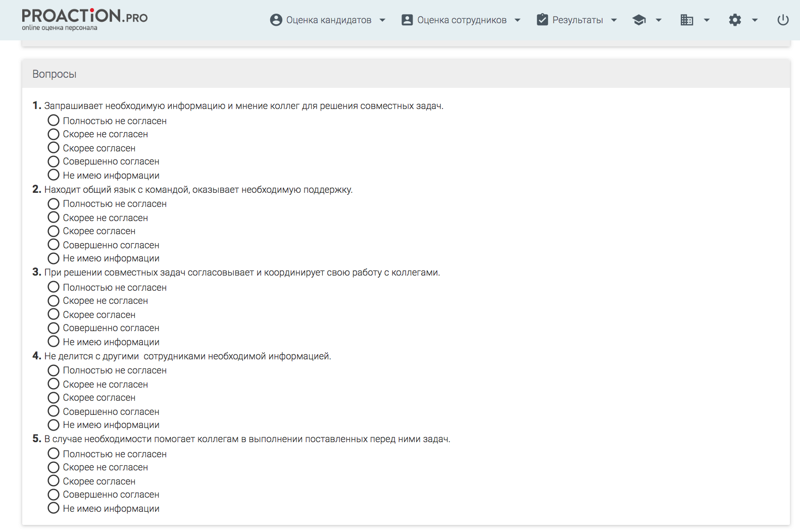The height and width of the screenshot is (532, 800).
Task: Expand the graduation cap dropdown arrow
Action: point(659,20)
